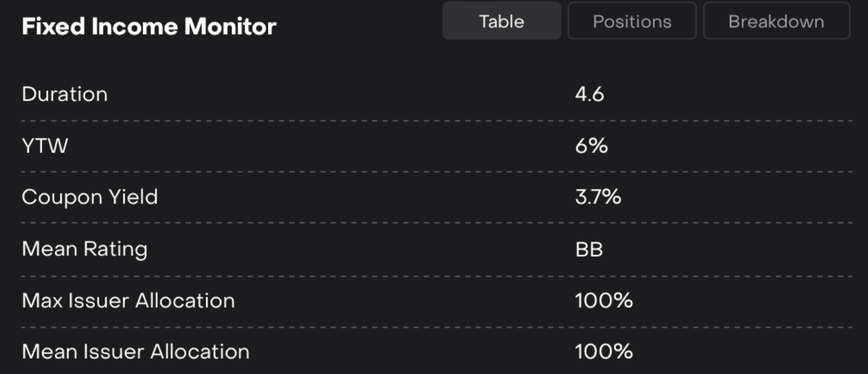The width and height of the screenshot is (868, 374).
Task: Click the dashed divider below Mean Rating
Action: coord(437,276)
